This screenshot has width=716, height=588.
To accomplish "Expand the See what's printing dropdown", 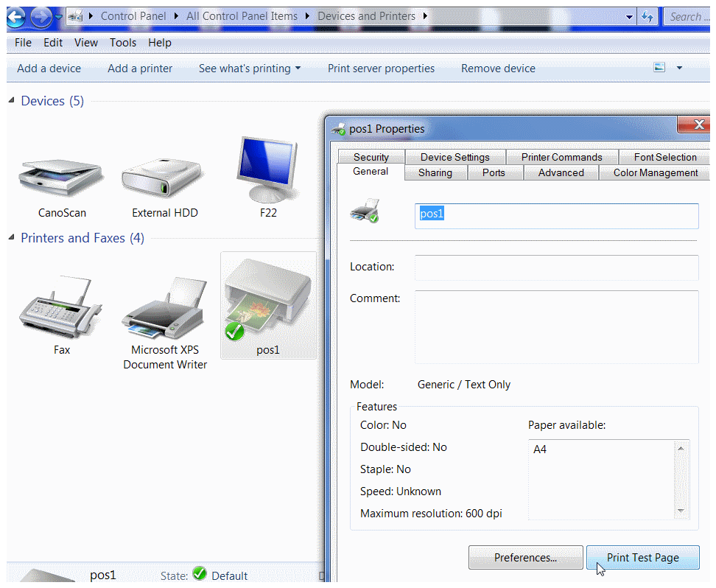I will (298, 68).
